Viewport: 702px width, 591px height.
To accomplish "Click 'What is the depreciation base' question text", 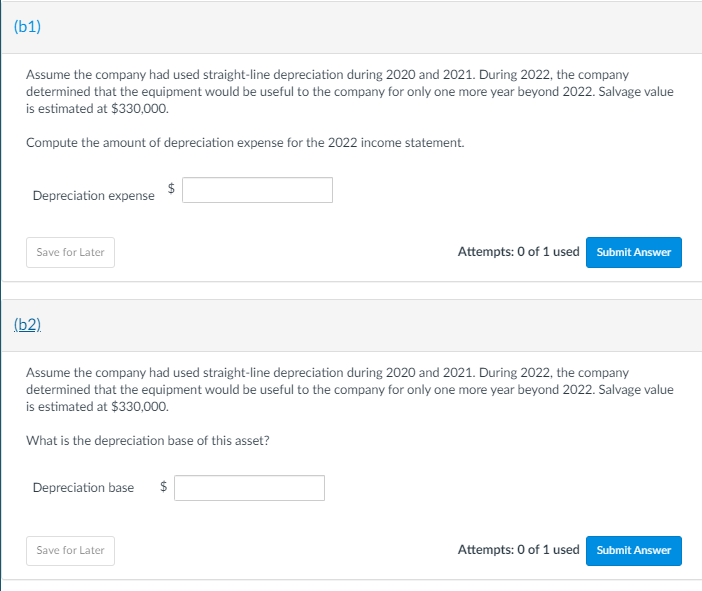I will [x=148, y=441].
